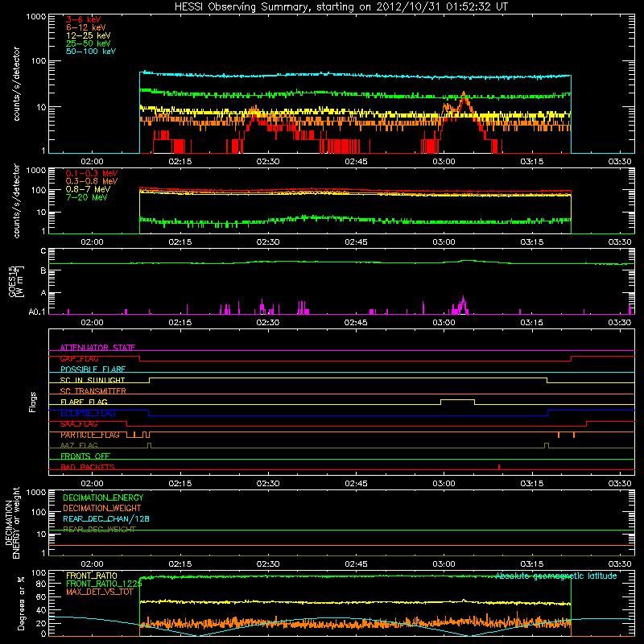Viewport: 644px width, 644px height.
Task: Click the Degrees or % axis title
Action: pos(21,603)
